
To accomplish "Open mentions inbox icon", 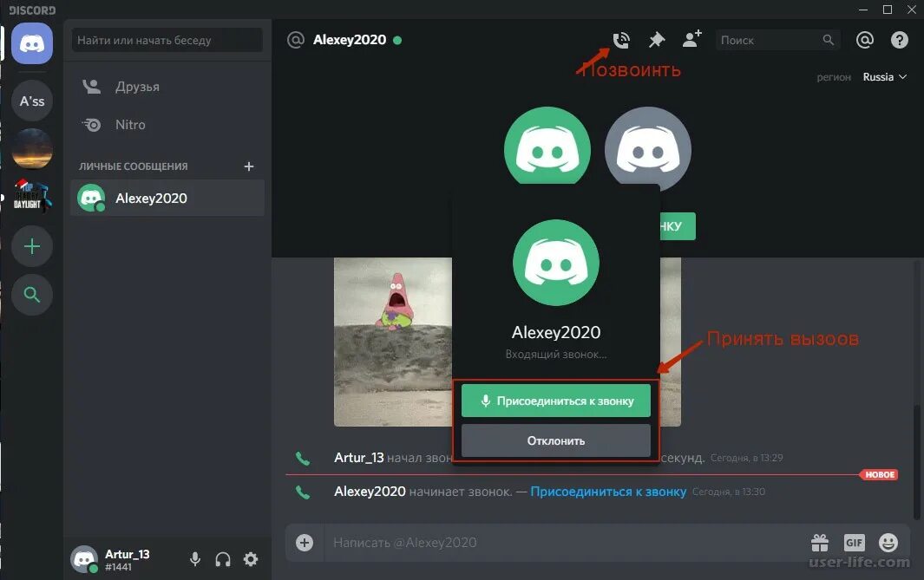I will click(864, 40).
